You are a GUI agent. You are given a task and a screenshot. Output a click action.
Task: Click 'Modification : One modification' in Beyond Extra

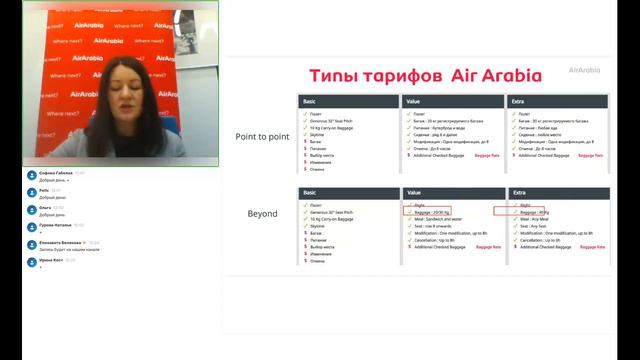[556, 233]
